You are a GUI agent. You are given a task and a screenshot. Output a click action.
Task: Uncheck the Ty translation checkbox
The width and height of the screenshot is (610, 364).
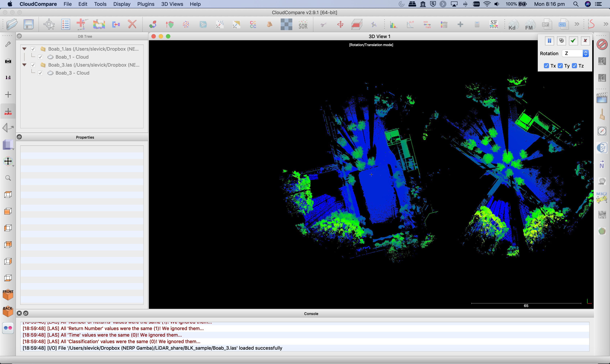(560, 66)
